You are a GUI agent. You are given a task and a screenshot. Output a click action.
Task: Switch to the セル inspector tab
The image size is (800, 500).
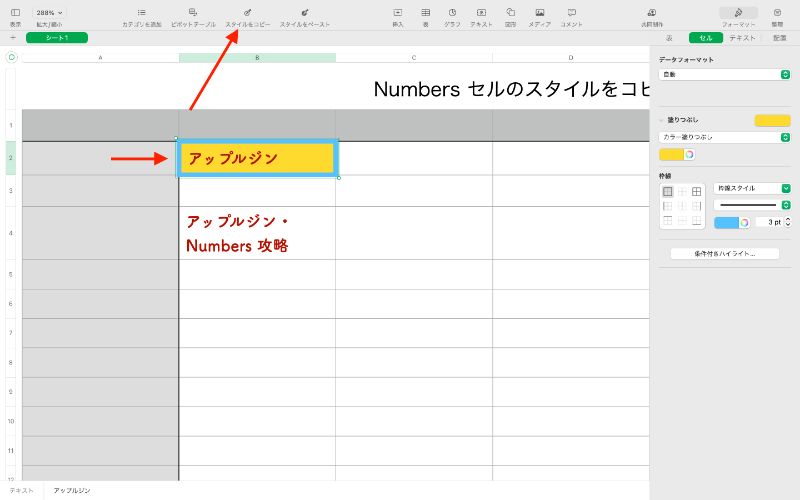706,38
